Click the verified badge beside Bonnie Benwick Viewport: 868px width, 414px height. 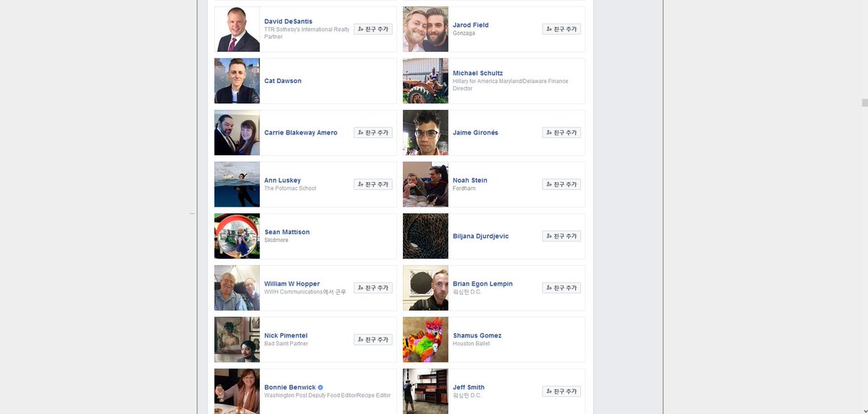click(x=320, y=387)
